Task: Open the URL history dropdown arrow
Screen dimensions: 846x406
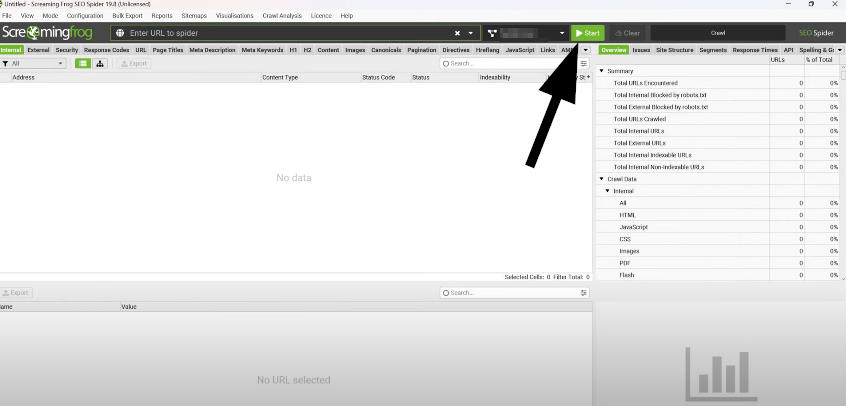Action: pos(470,33)
